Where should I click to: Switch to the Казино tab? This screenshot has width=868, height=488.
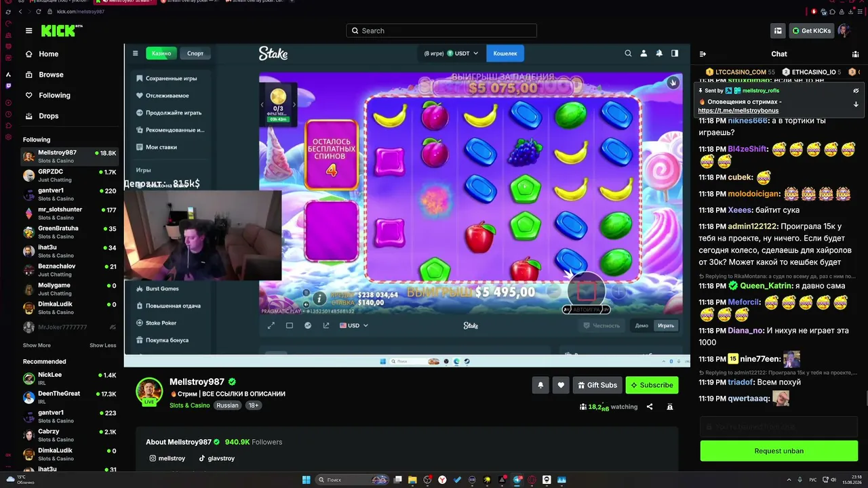pyautogui.click(x=161, y=53)
